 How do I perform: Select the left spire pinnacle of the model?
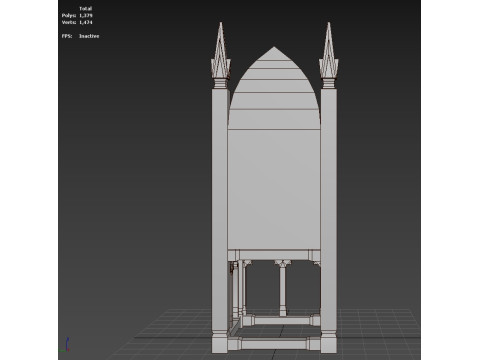pos(220,55)
